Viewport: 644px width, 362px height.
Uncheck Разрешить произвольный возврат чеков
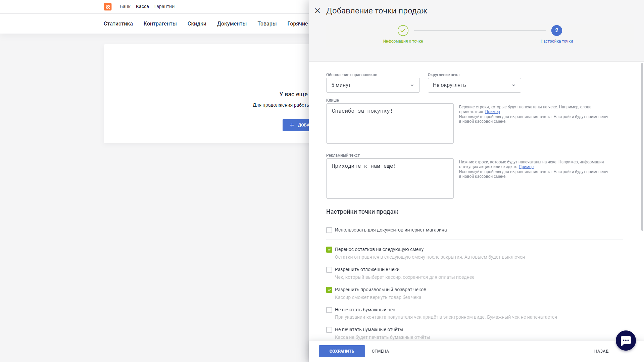(x=329, y=290)
